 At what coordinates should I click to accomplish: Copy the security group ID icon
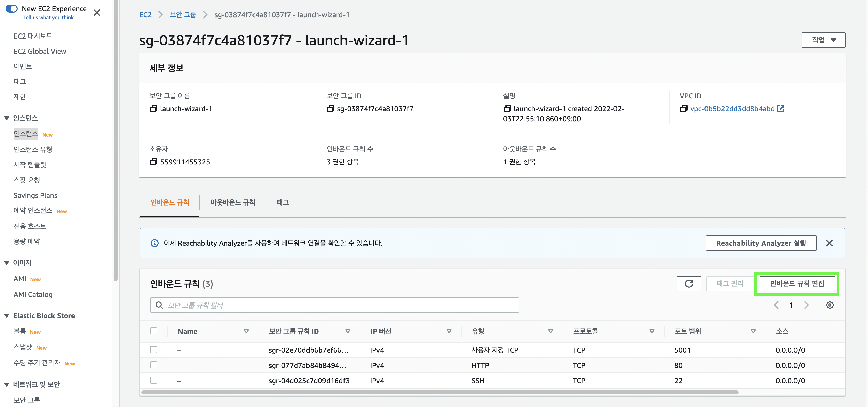(x=330, y=109)
